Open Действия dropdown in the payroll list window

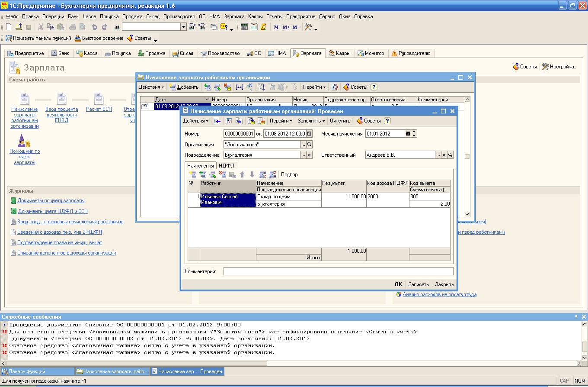pos(151,87)
